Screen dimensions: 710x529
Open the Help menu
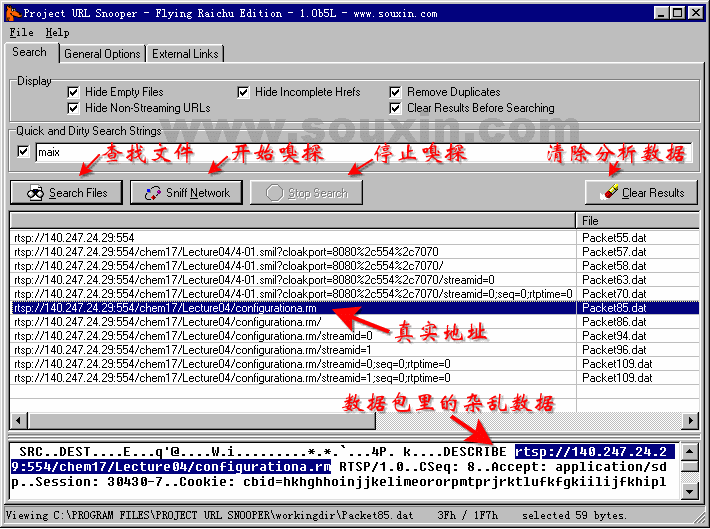[58, 33]
